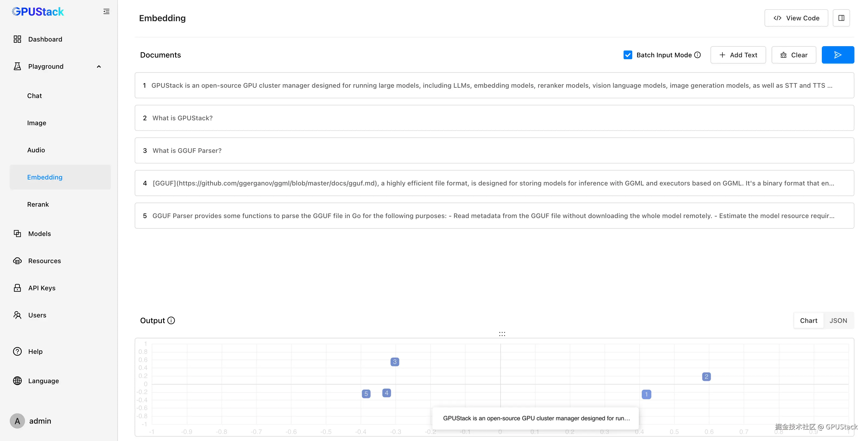
Task: Open the Language selection menu
Action: [x=43, y=381]
